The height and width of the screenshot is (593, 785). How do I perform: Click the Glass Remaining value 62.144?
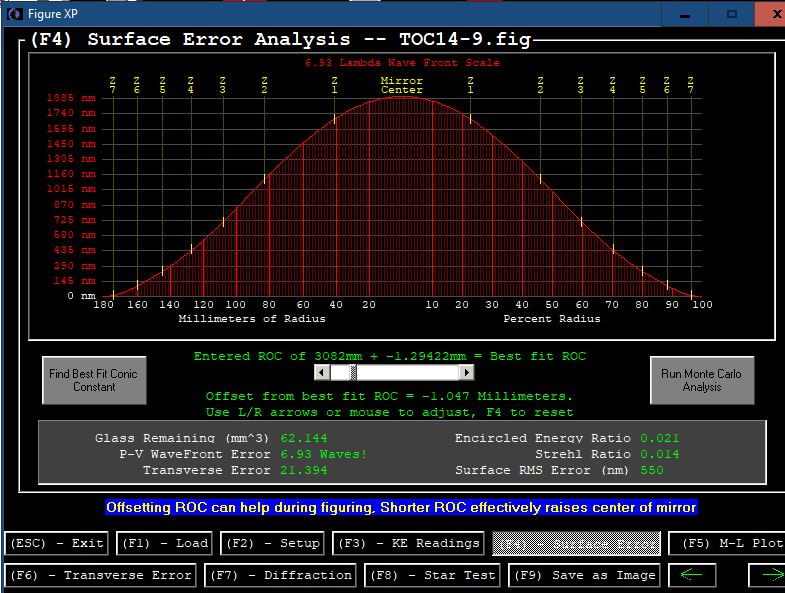pyautogui.click(x=304, y=438)
